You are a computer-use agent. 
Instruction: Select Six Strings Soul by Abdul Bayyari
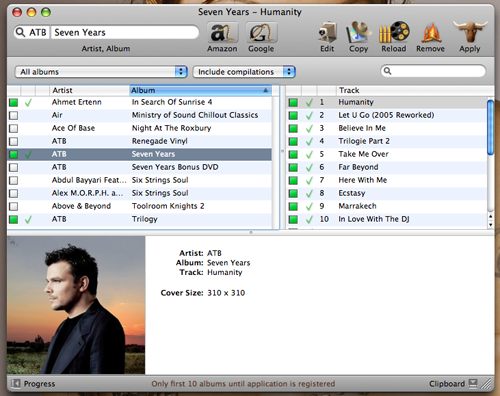[x=160, y=180]
